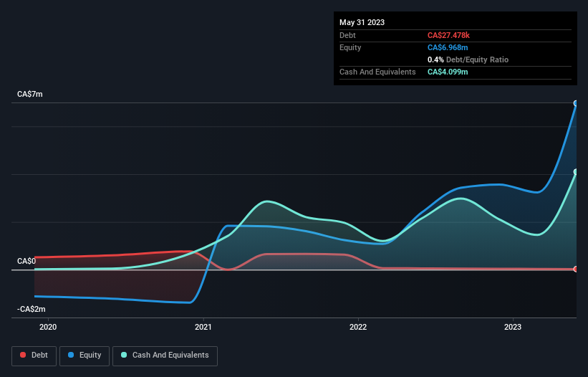The height and width of the screenshot is (377, 588).
Task: Click the CA$4.099m cash value
Action: pyautogui.click(x=448, y=72)
